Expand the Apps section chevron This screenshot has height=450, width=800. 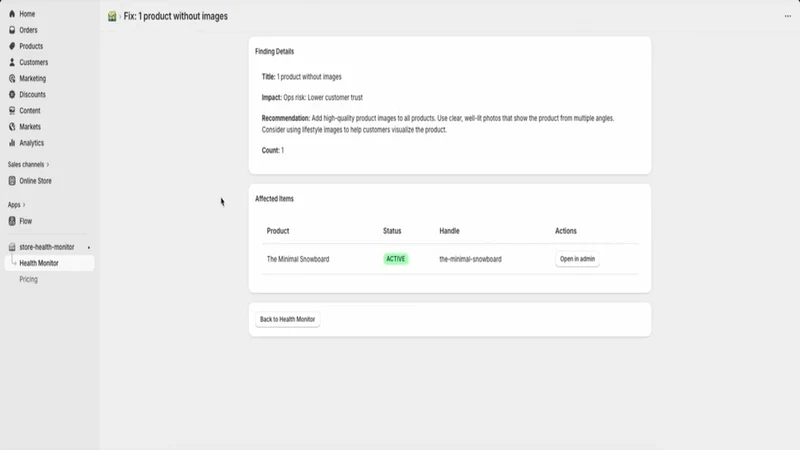(23, 205)
